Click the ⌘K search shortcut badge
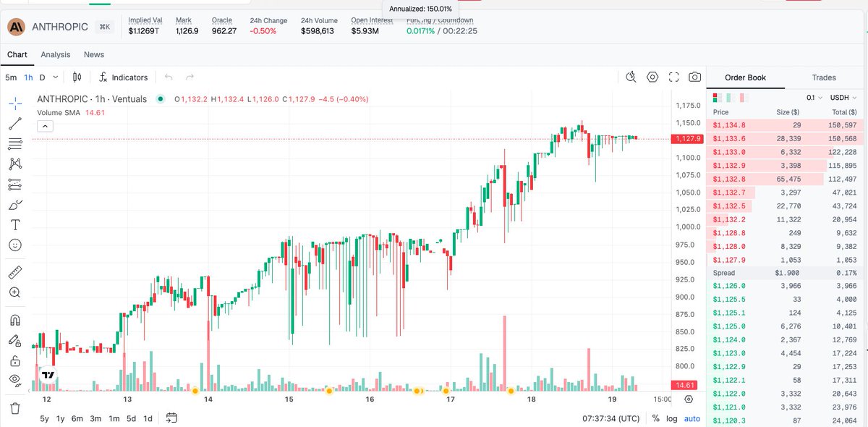Image resolution: width=868 pixels, height=427 pixels. (106, 27)
